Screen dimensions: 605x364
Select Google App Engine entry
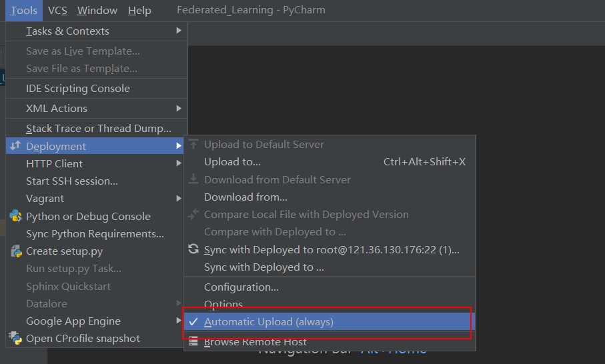tap(95, 321)
